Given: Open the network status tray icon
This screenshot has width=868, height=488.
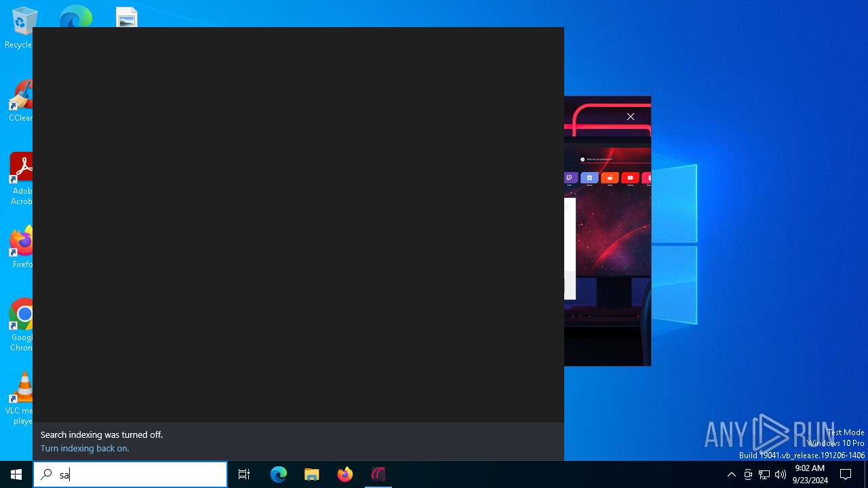Looking at the screenshot, I should [x=764, y=474].
